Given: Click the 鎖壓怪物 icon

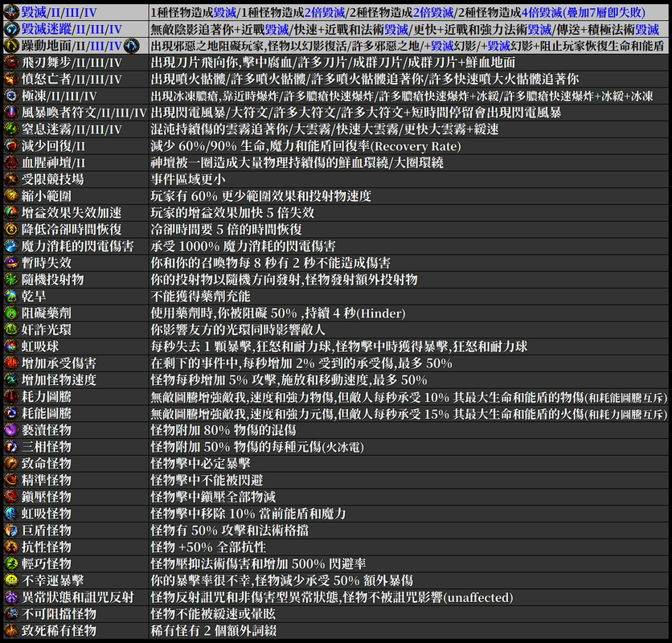Looking at the screenshot, I should [x=11, y=498].
